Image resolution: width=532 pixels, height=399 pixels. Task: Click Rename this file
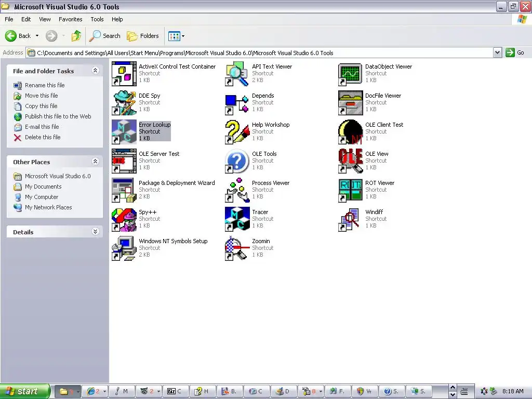[x=45, y=85]
